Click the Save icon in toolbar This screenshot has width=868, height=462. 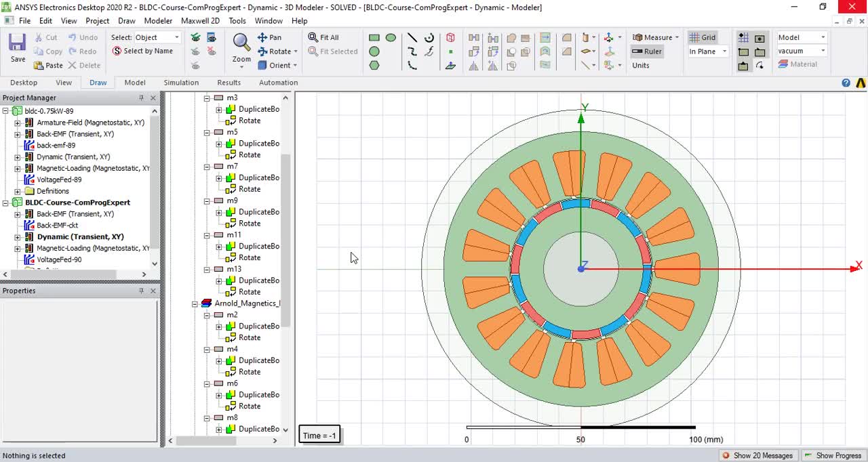pyautogui.click(x=18, y=43)
